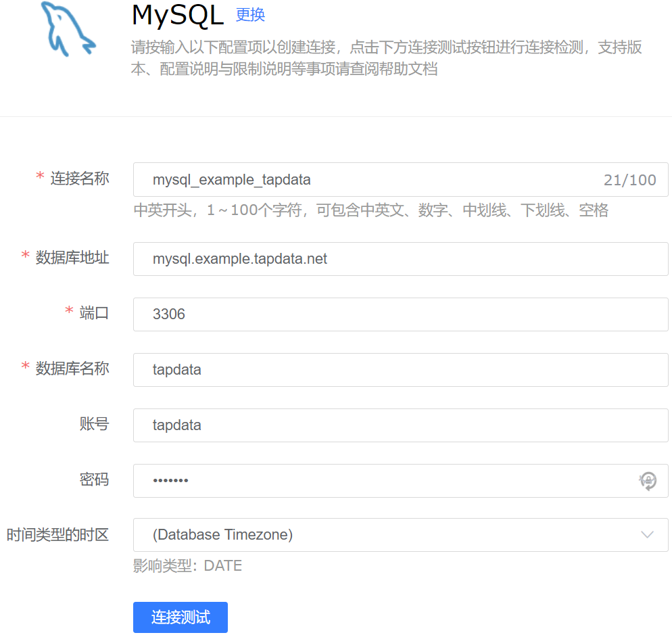This screenshot has height=635, width=672.
Task: Click the 影响类型：DATE hint text
Action: tap(188, 565)
